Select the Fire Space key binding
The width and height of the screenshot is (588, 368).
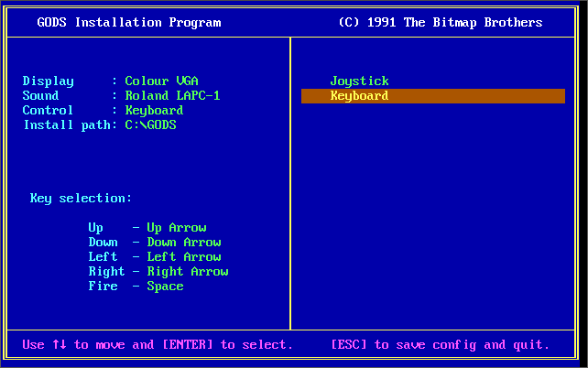point(136,287)
